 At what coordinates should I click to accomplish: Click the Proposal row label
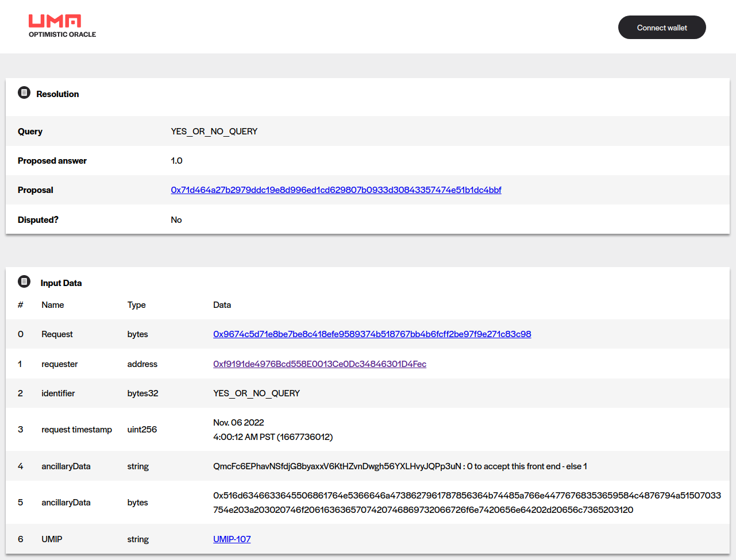[36, 190]
